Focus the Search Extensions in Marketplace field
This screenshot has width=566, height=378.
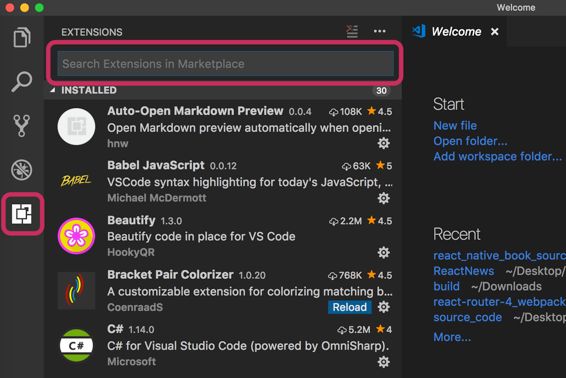(x=226, y=64)
